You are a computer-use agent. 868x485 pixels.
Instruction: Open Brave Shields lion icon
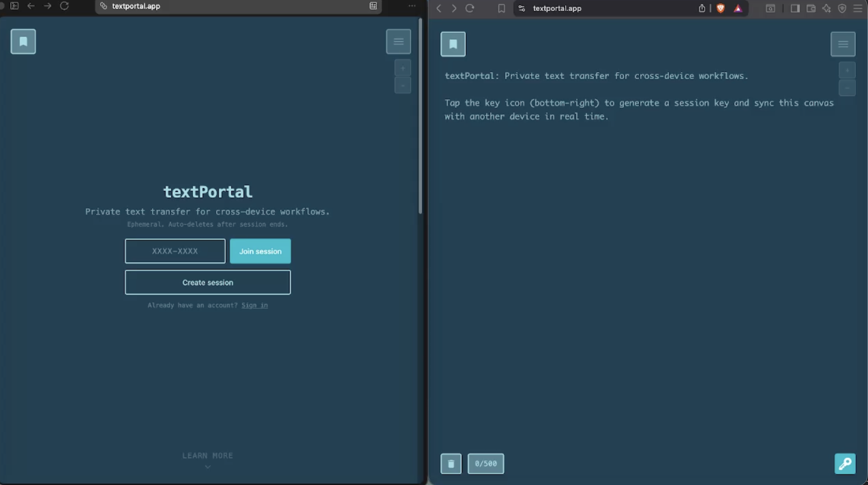[720, 8]
